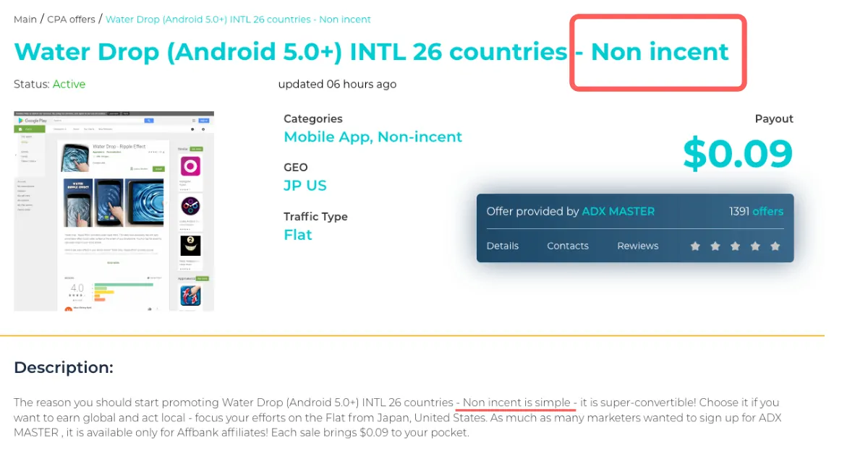Click the $0.09 payout amount
The height and width of the screenshot is (469, 868).
pos(737,154)
